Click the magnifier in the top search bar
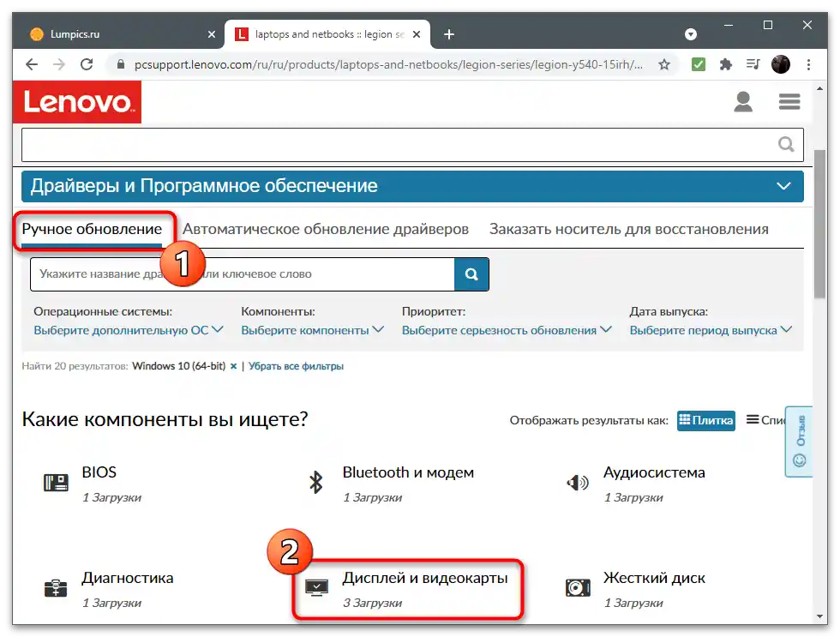The height and width of the screenshot is (637, 840). pyautogui.click(x=786, y=144)
